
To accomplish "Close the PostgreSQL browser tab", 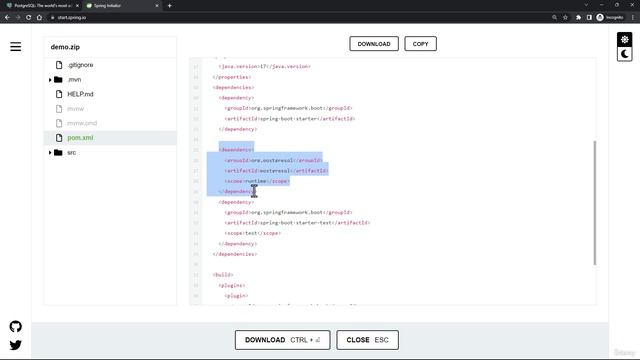I will tap(77, 6).
